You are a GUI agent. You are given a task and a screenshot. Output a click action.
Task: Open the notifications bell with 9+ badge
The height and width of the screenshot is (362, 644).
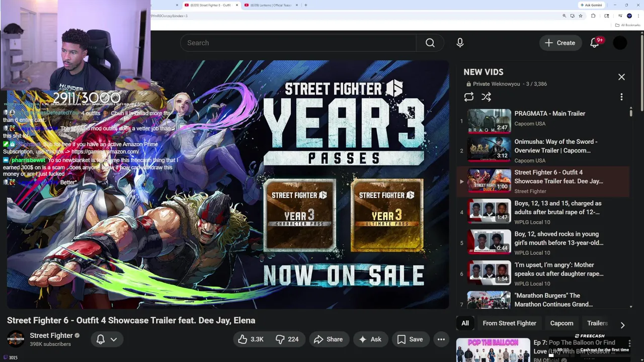click(x=595, y=43)
